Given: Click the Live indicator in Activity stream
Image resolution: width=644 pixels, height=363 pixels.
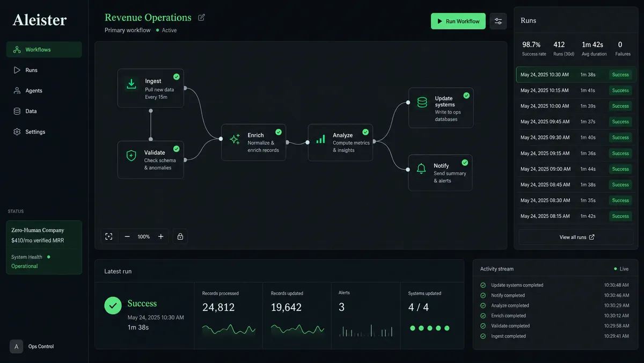Looking at the screenshot, I should (623, 268).
